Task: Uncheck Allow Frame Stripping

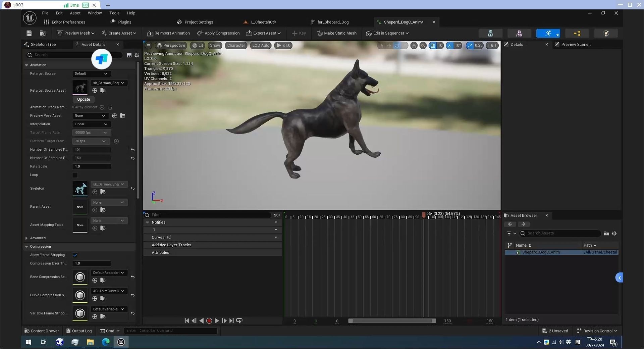Action: point(75,255)
